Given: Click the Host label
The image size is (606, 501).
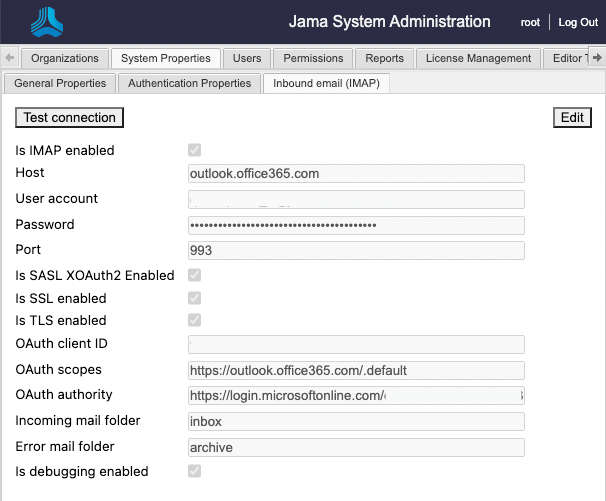Looking at the screenshot, I should click(x=30, y=172).
